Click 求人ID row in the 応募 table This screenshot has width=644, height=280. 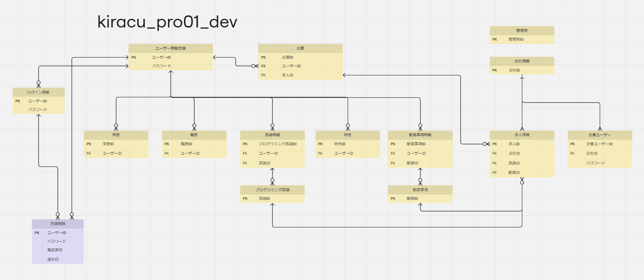(x=288, y=75)
